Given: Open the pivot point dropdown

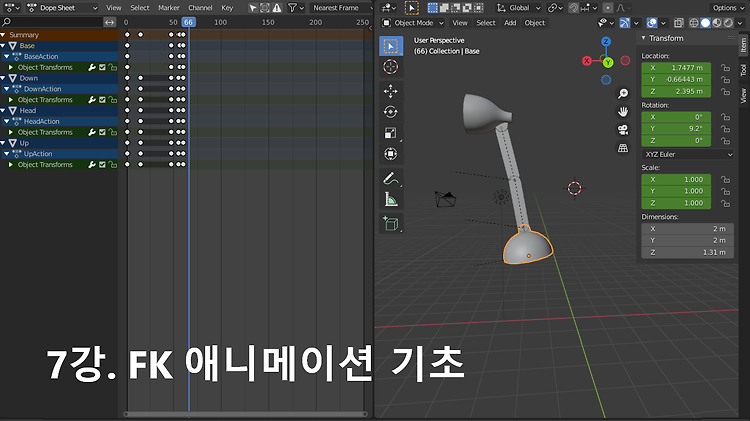Looking at the screenshot, I should coord(555,8).
